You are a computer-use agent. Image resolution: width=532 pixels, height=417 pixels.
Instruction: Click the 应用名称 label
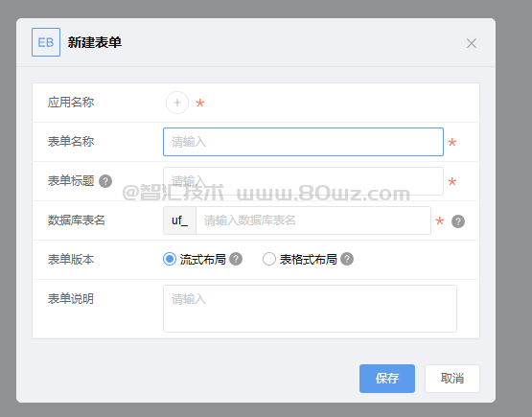tap(71, 103)
